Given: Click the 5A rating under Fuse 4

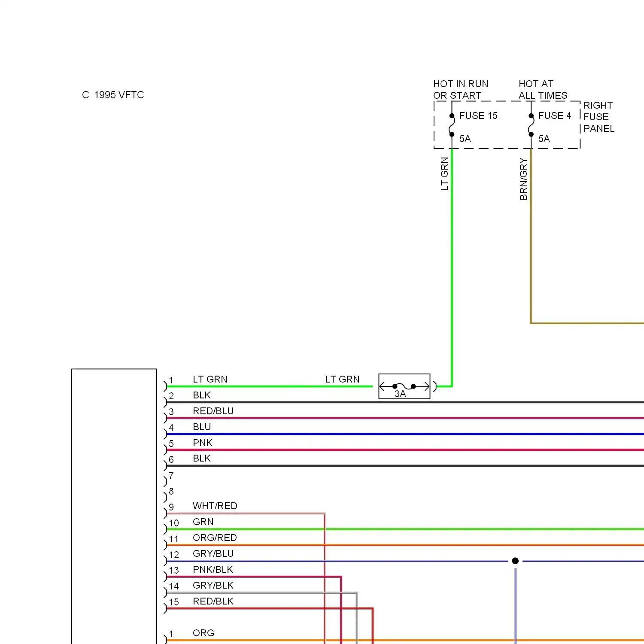Looking at the screenshot, I should point(544,139).
